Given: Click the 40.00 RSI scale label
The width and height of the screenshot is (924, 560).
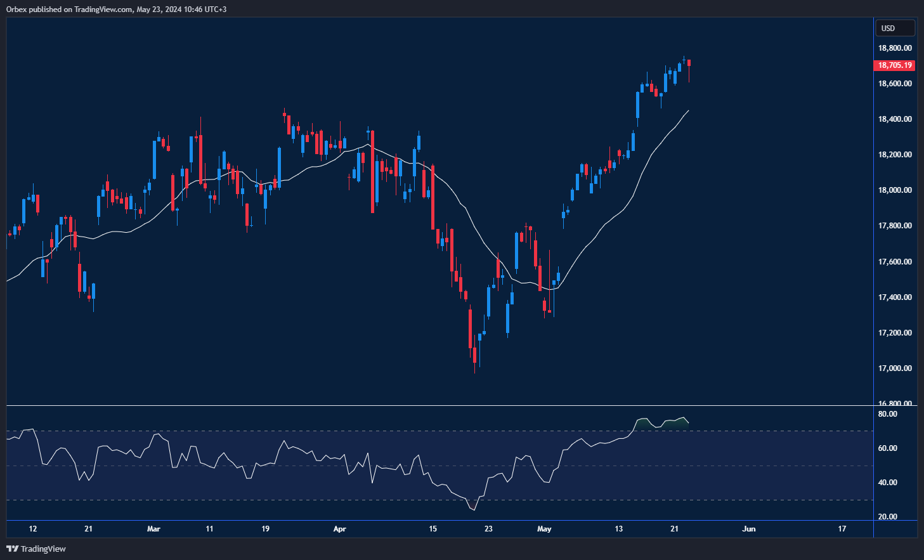Looking at the screenshot, I should click(x=887, y=483).
